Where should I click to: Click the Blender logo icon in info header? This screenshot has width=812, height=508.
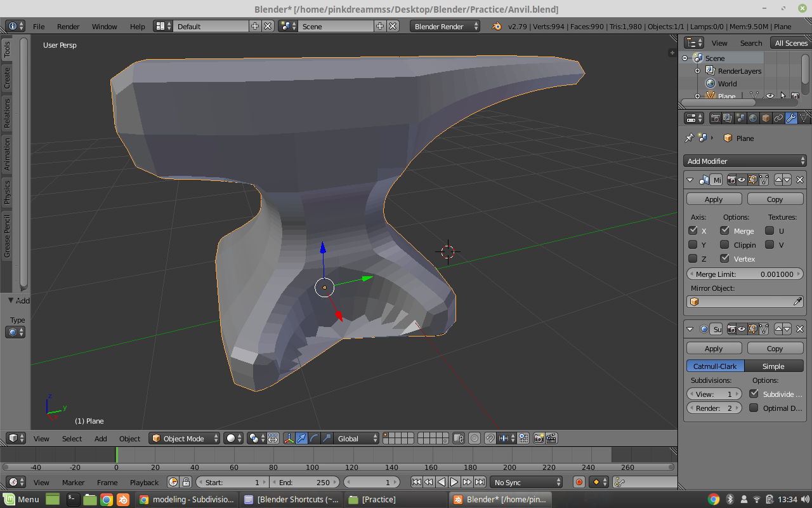tap(497, 26)
